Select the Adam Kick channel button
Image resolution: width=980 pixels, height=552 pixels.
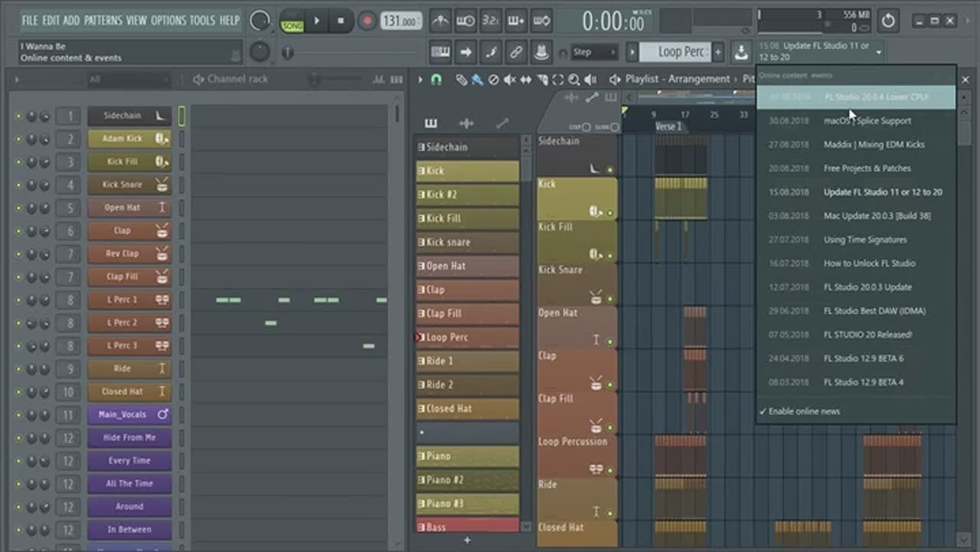(x=122, y=139)
